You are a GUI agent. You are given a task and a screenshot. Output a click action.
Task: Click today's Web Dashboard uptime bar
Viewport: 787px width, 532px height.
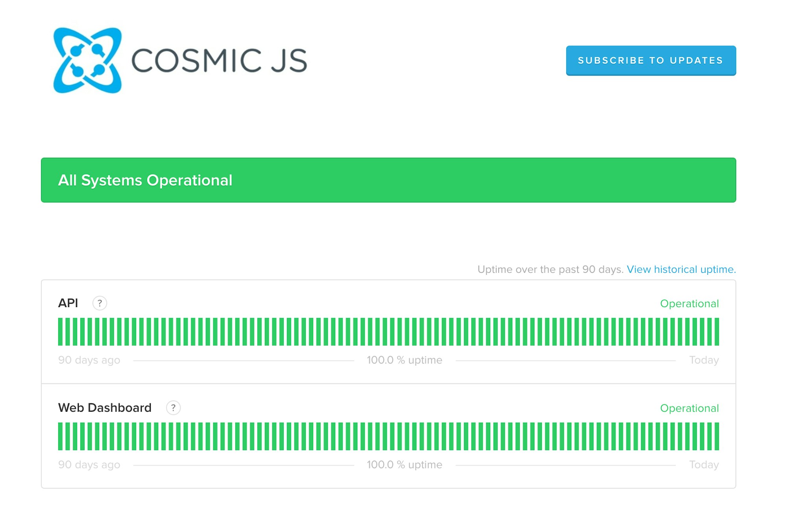(717, 436)
